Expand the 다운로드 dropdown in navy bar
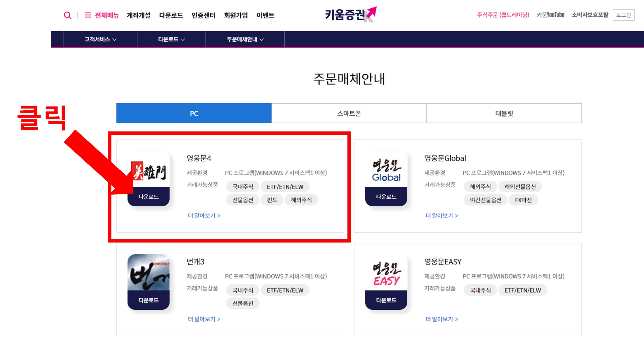Viewport: 644px width, 361px height. point(171,39)
